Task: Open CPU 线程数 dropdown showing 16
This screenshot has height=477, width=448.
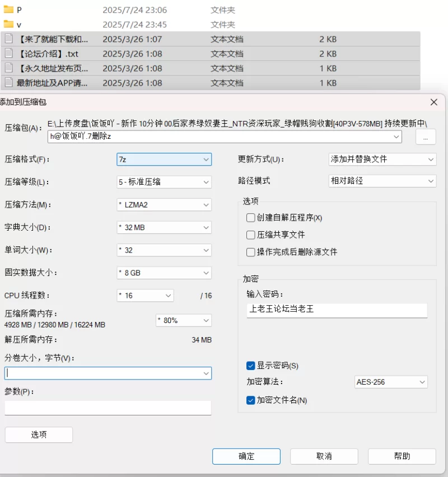Action: (x=145, y=296)
